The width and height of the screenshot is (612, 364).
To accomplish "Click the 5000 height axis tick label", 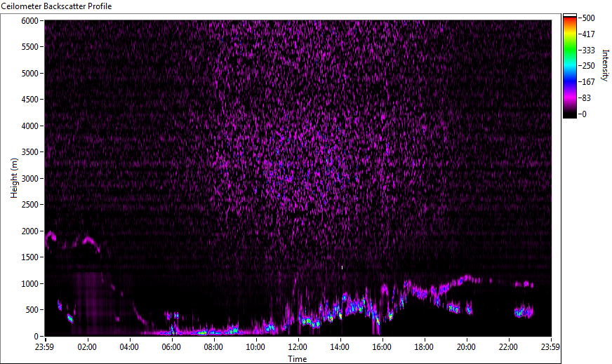I will (x=30, y=74).
